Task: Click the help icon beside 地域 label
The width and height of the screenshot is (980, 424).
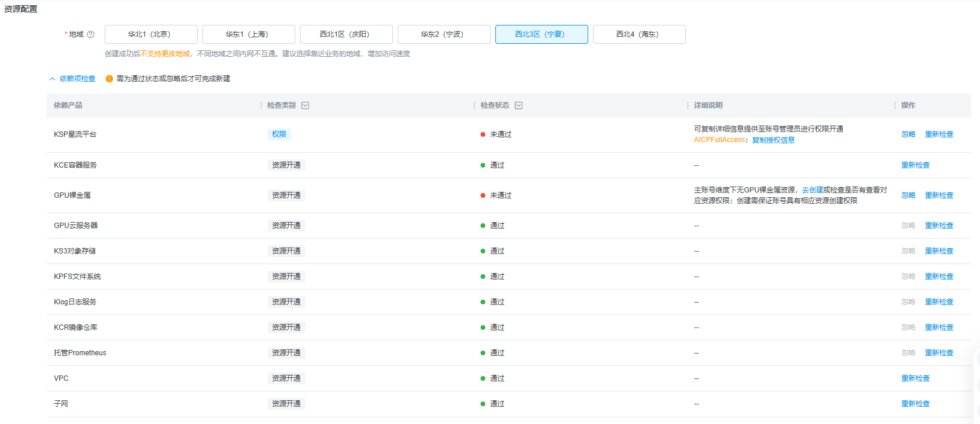Action: click(x=91, y=34)
